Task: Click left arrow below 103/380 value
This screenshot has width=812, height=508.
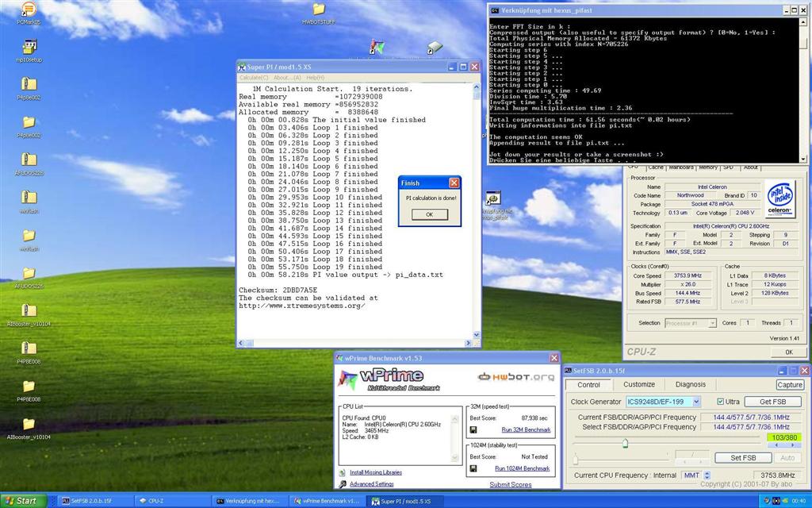Action: pos(776,446)
